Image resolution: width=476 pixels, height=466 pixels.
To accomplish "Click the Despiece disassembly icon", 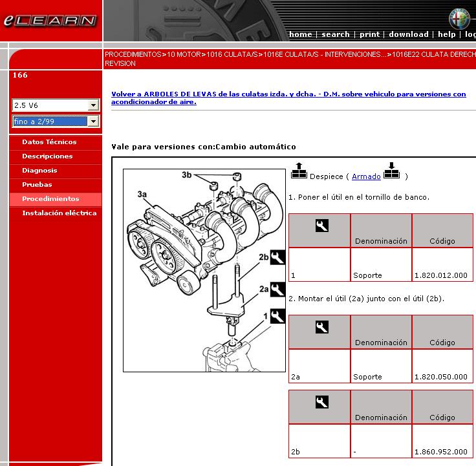I will (x=299, y=171).
